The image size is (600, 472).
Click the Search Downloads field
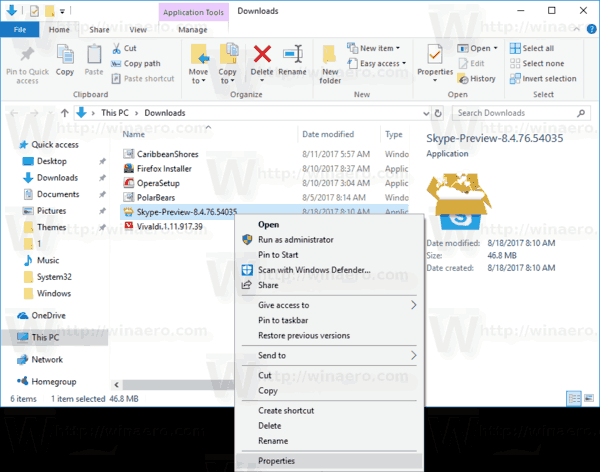tap(515, 113)
